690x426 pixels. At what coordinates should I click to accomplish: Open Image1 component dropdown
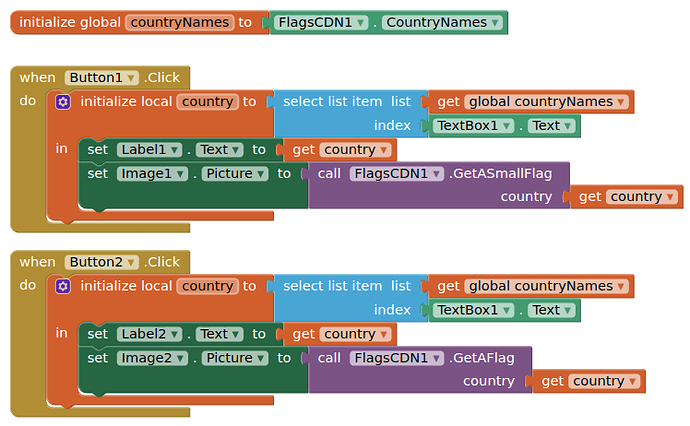[152, 174]
